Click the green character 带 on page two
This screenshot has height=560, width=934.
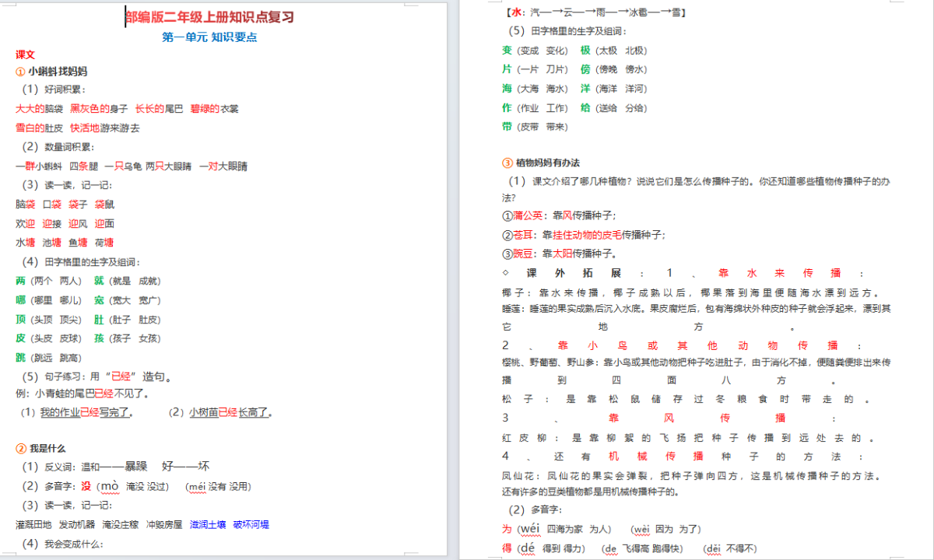pyautogui.click(x=507, y=126)
